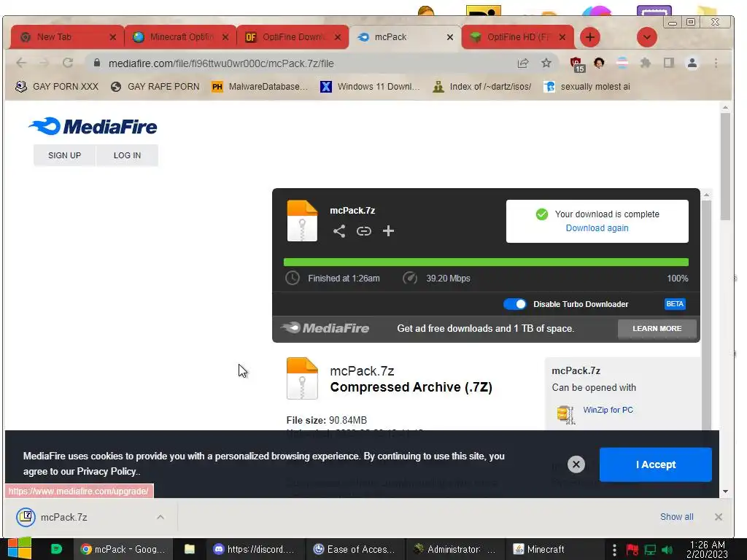747x560 pixels.
Task: Click the LEARN MORE button
Action: [657, 329]
